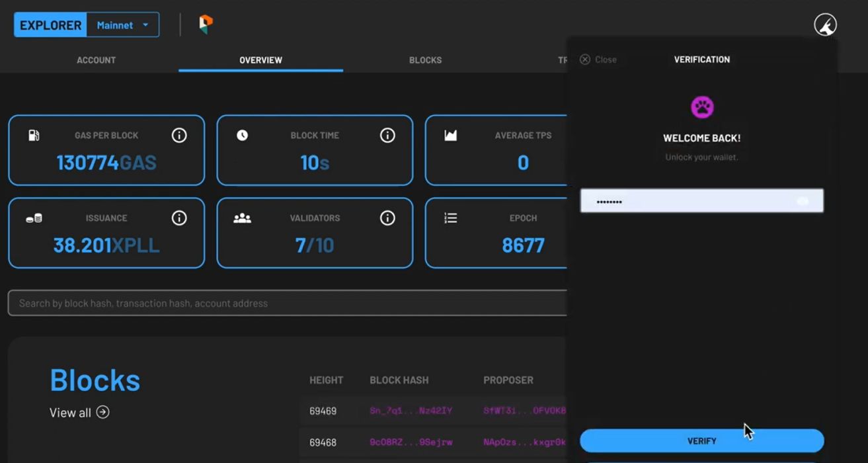Switch to the Blocks tab
The width and height of the screenshot is (868, 463).
coord(425,60)
